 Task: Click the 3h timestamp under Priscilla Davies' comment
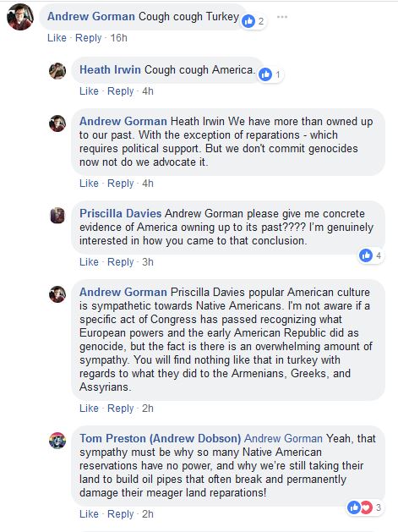(148, 262)
